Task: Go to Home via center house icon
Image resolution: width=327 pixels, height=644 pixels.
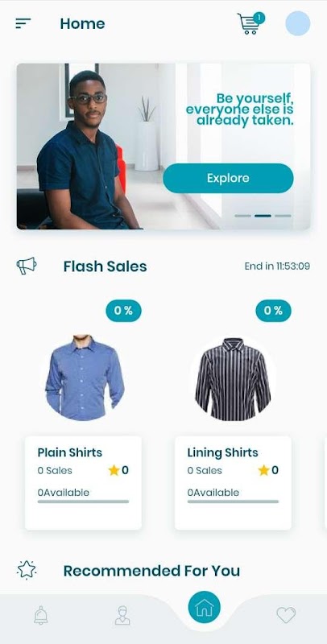Action: 204,607
